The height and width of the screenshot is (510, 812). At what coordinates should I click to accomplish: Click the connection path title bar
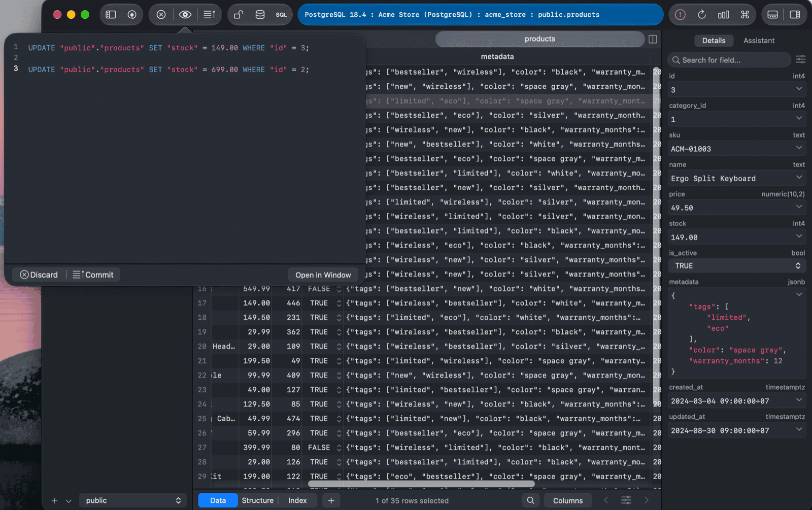[480, 15]
